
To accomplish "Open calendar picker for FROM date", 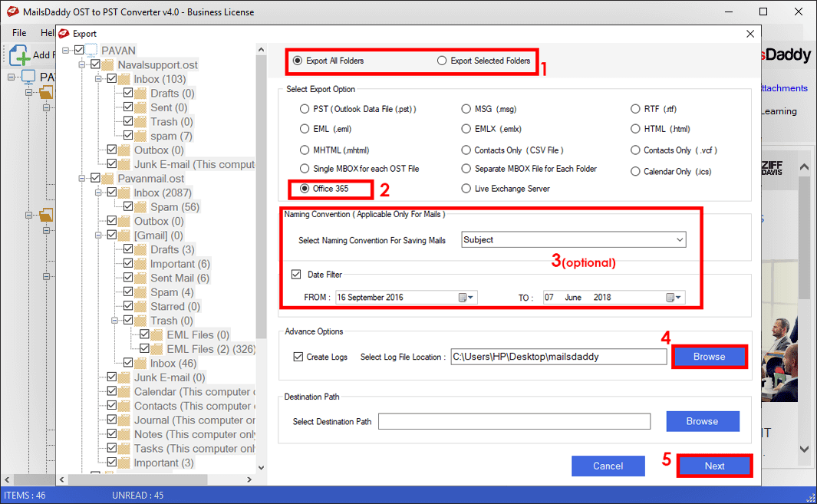I will (466, 297).
